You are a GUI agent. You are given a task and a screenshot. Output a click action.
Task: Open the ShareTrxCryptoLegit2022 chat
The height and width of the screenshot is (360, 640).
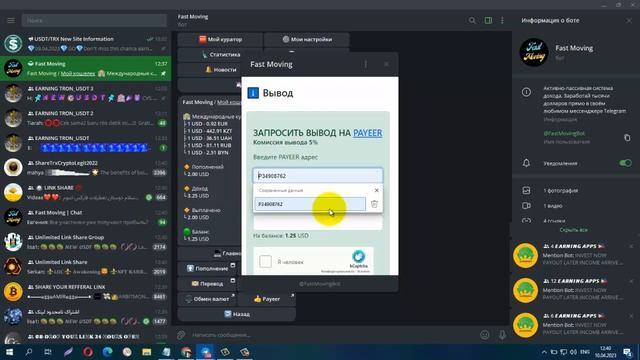pyautogui.click(x=86, y=167)
